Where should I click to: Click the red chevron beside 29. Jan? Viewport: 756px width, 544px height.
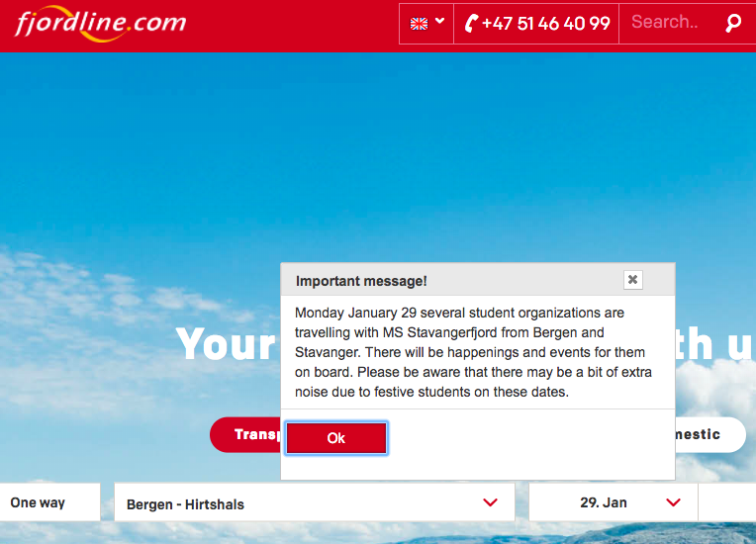pos(673,502)
